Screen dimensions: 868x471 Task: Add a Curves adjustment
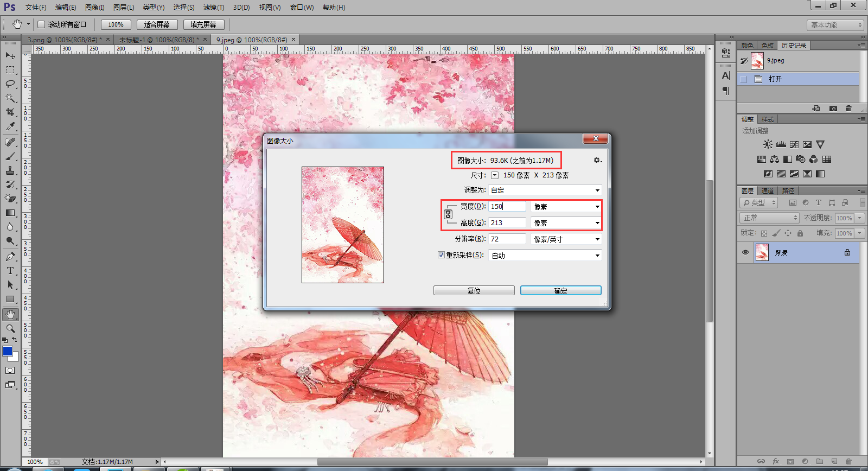click(x=794, y=144)
